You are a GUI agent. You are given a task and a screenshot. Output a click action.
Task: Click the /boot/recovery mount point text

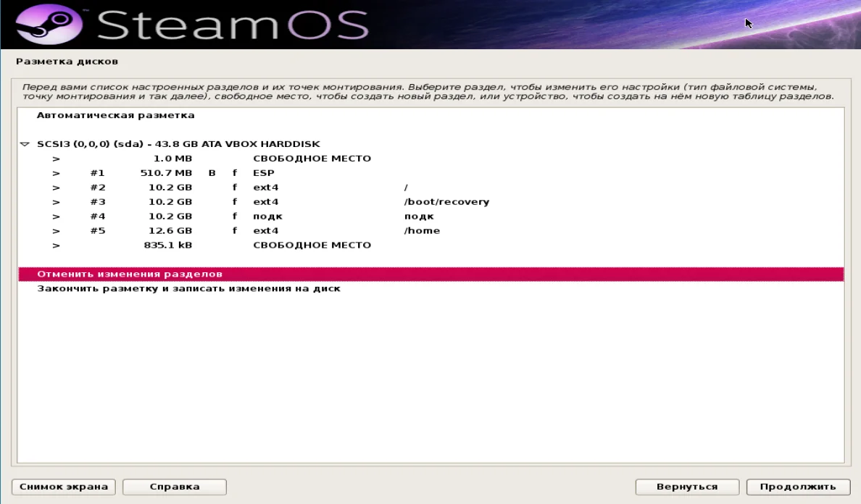446,202
